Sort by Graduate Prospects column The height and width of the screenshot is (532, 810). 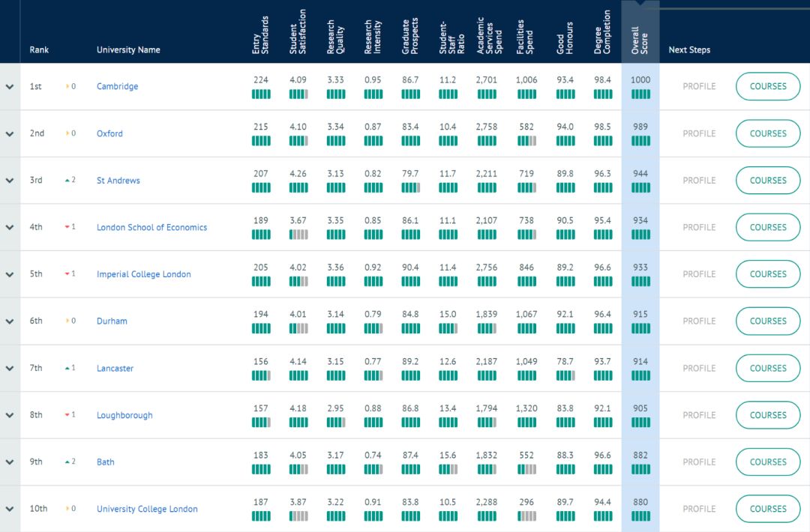click(x=410, y=36)
